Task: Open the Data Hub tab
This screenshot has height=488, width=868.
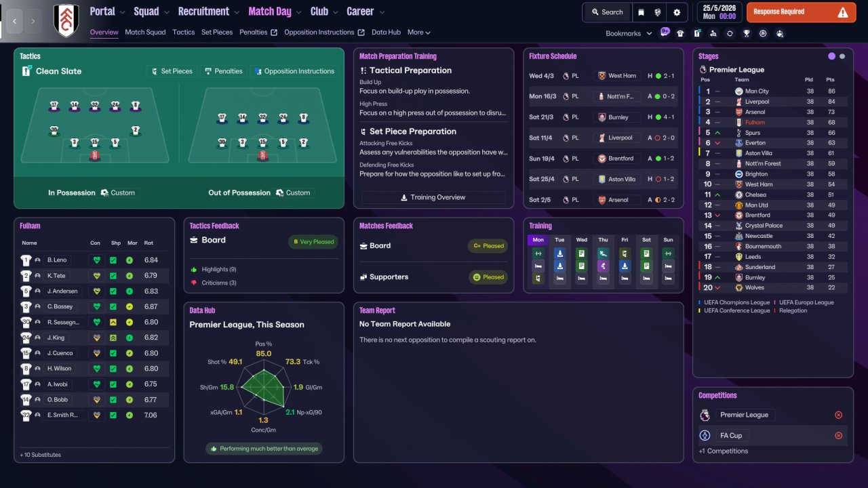Action: 387,32
